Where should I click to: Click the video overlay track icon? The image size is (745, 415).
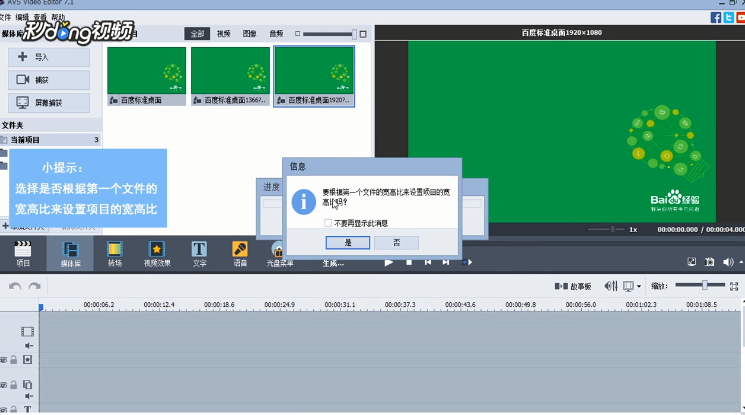tap(28, 384)
